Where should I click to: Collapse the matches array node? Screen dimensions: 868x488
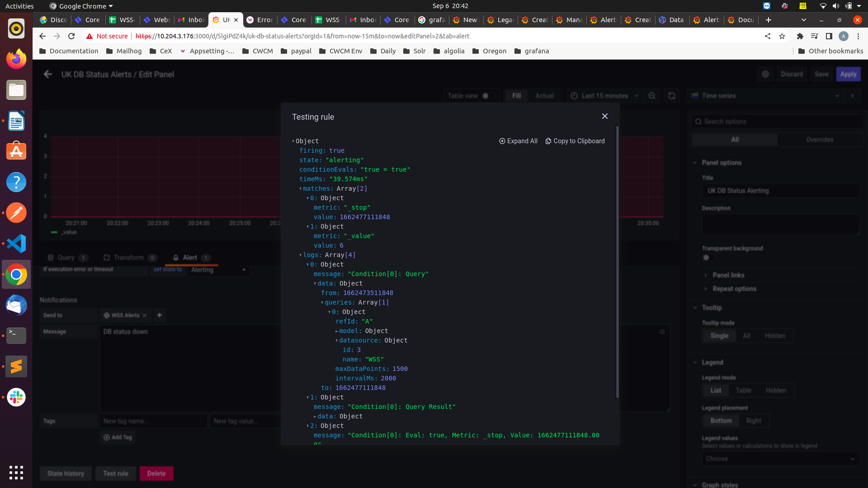[x=300, y=189]
